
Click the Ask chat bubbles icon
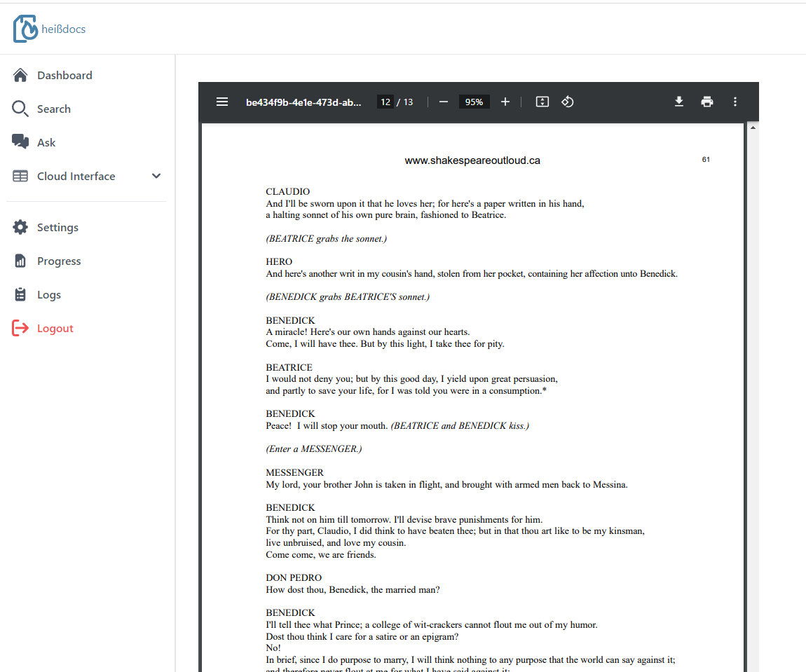coord(20,142)
